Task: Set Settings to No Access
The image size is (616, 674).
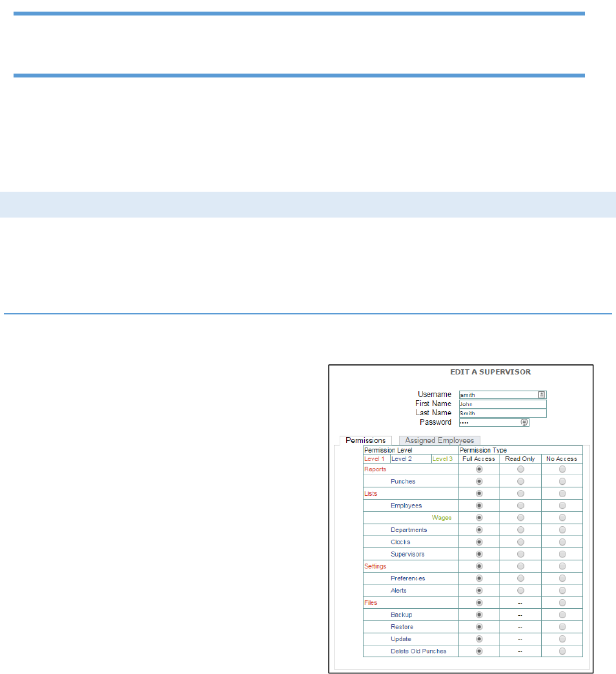Action: click(562, 566)
